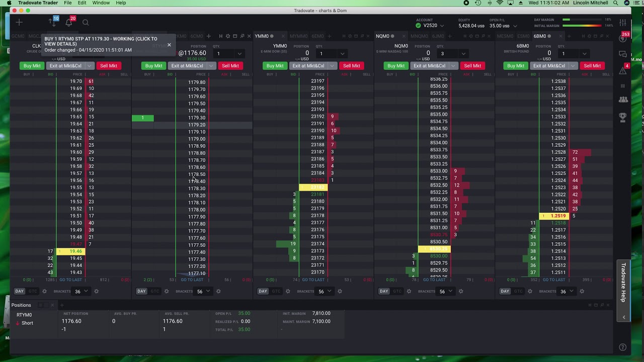Switch to the 6JM0 tab

(438, 36)
